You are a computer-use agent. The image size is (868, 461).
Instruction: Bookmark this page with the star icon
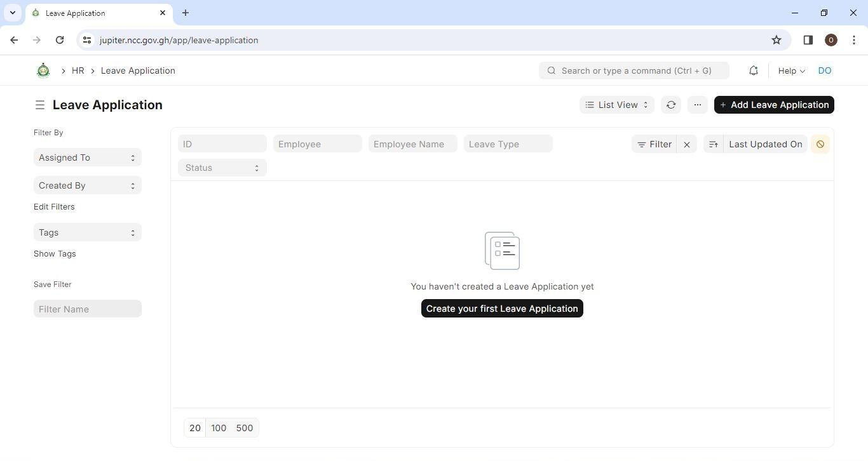pos(776,40)
